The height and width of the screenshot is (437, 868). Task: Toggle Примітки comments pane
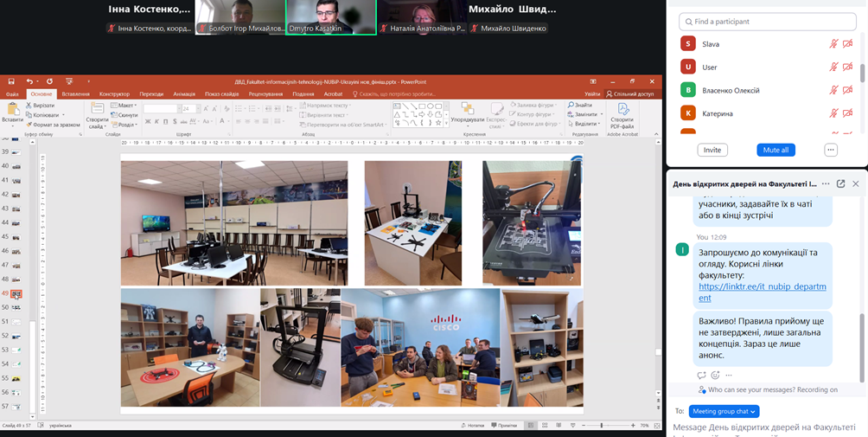[504, 426]
